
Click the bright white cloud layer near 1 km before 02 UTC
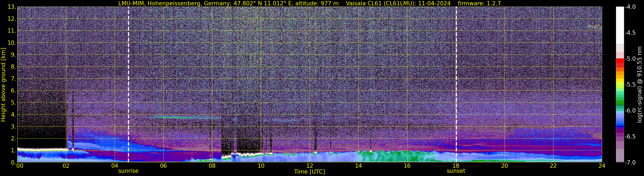[43, 149]
